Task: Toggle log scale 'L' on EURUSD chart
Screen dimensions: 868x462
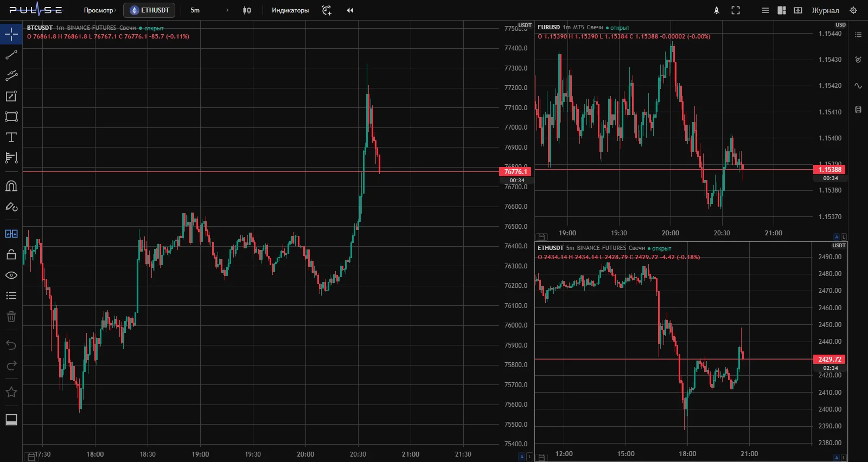Action: pos(844,237)
